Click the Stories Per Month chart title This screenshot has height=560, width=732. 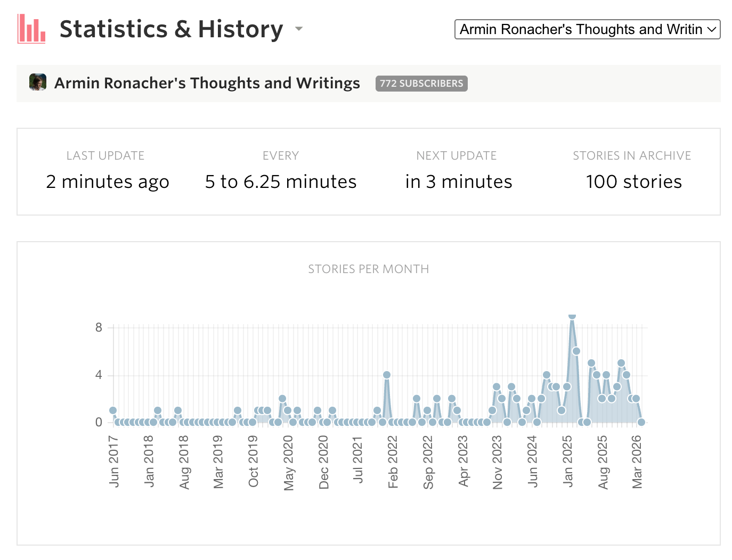tap(368, 269)
